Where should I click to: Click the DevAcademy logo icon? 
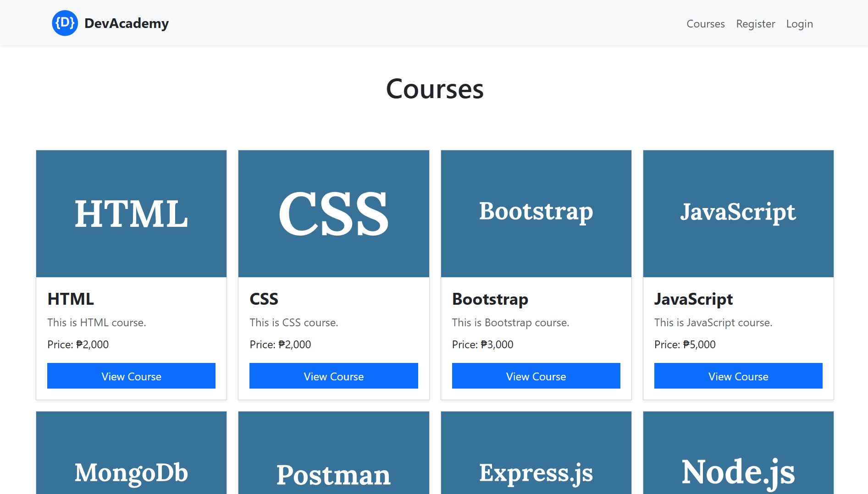pos(65,22)
